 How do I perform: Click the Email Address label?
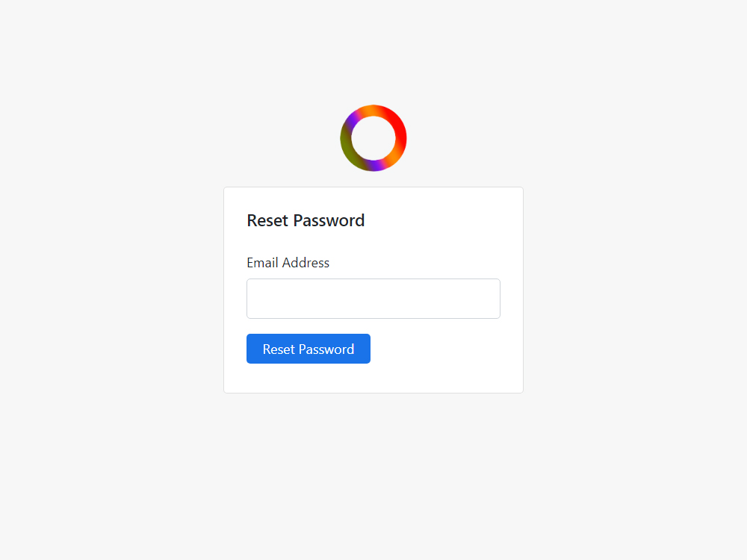point(288,263)
